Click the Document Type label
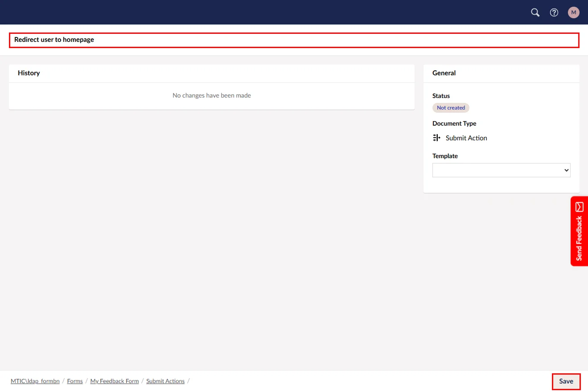This screenshot has height=392, width=588. pos(454,124)
